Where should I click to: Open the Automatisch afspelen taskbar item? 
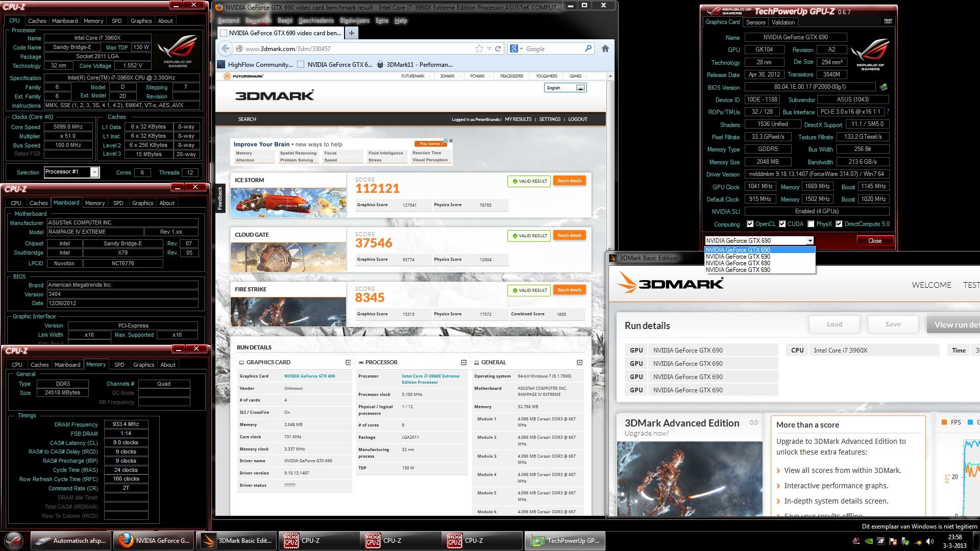[x=71, y=541]
